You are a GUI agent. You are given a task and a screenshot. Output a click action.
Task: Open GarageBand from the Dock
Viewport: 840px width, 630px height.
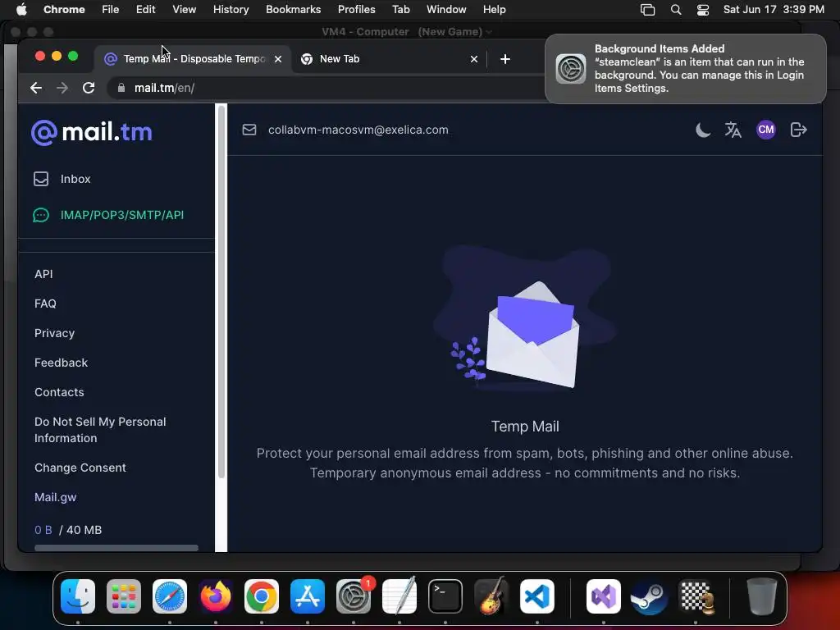click(x=491, y=596)
